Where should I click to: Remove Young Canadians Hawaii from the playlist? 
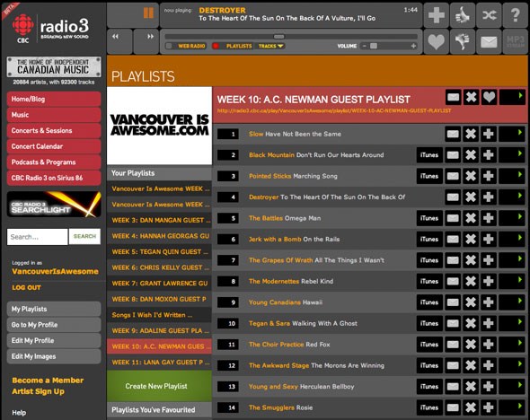[471, 302]
